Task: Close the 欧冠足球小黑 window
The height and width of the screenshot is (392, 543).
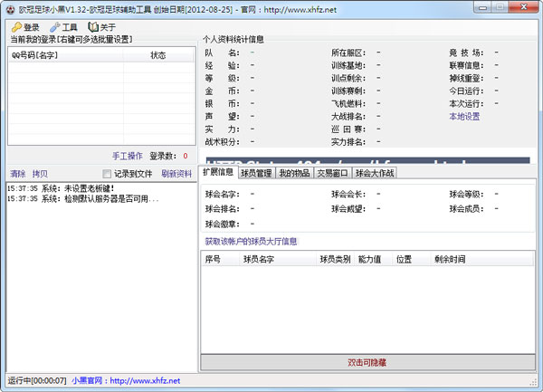Action: pyautogui.click(x=524, y=7)
